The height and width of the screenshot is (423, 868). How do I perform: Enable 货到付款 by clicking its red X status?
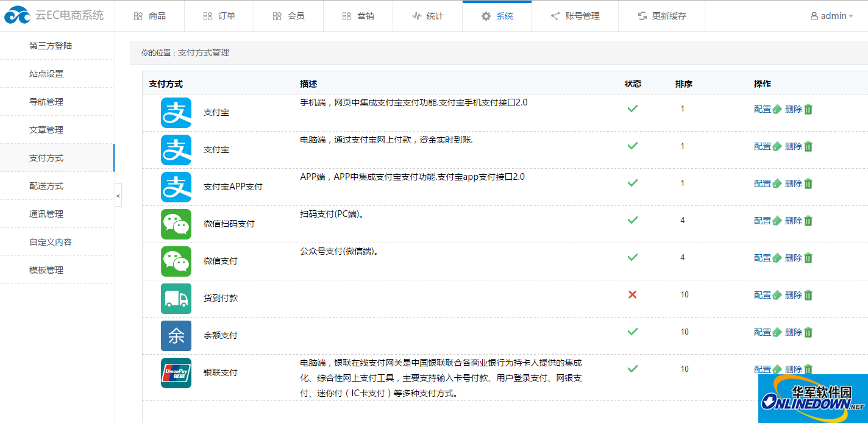tap(632, 294)
